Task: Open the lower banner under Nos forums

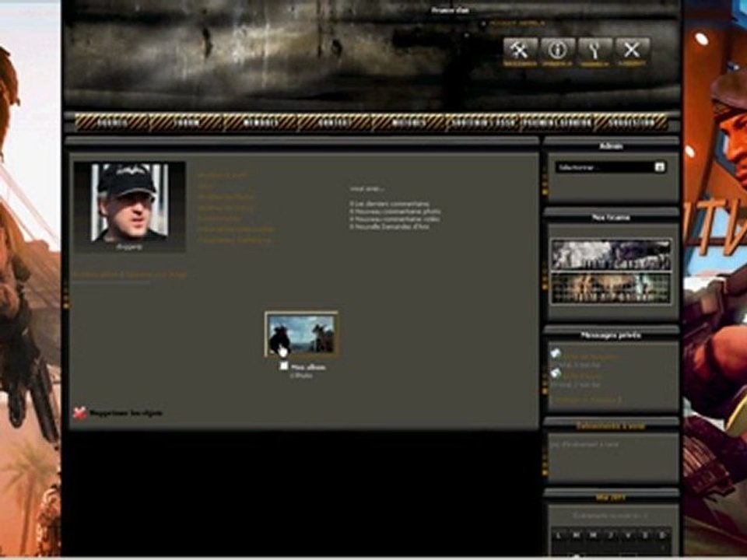Action: (612, 288)
